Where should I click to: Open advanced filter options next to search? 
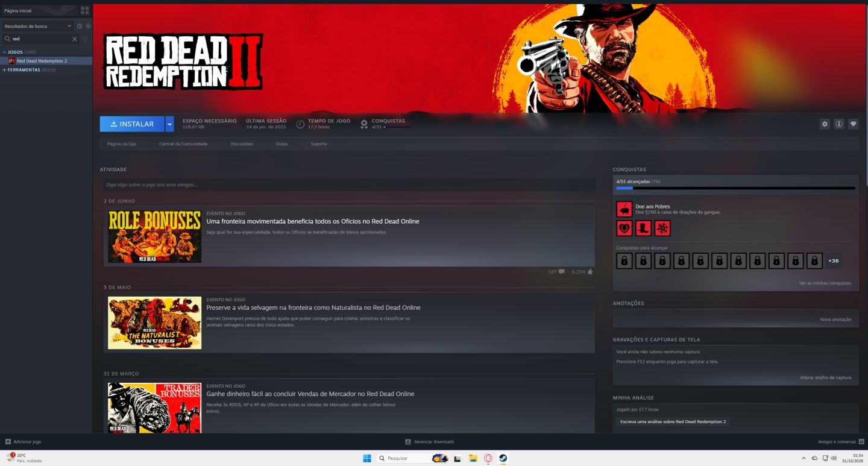pos(85,39)
